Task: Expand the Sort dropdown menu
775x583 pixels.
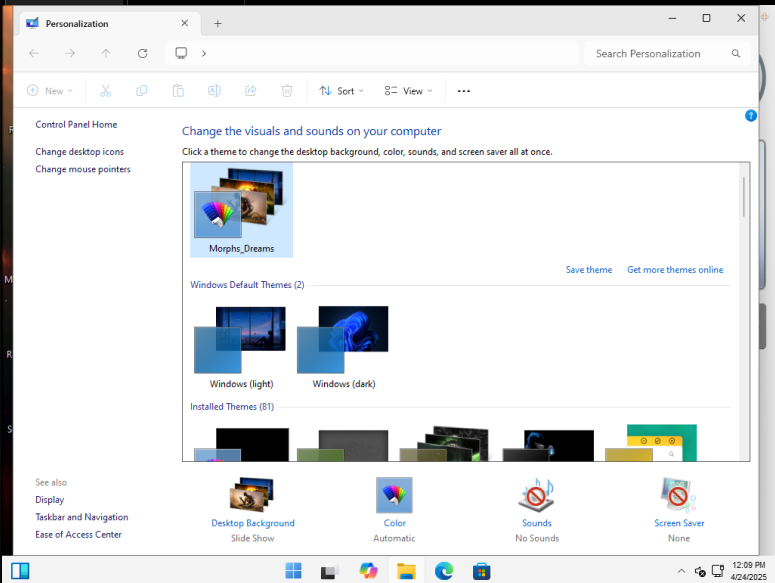Action: pos(341,91)
